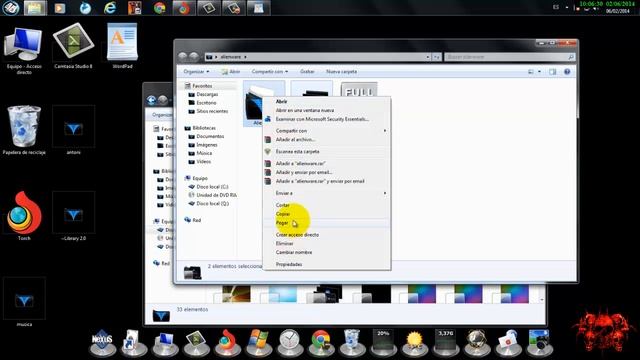Screen dimensions: 640x360
Task: Choose Escanea esta carpeta
Action: 297,151
